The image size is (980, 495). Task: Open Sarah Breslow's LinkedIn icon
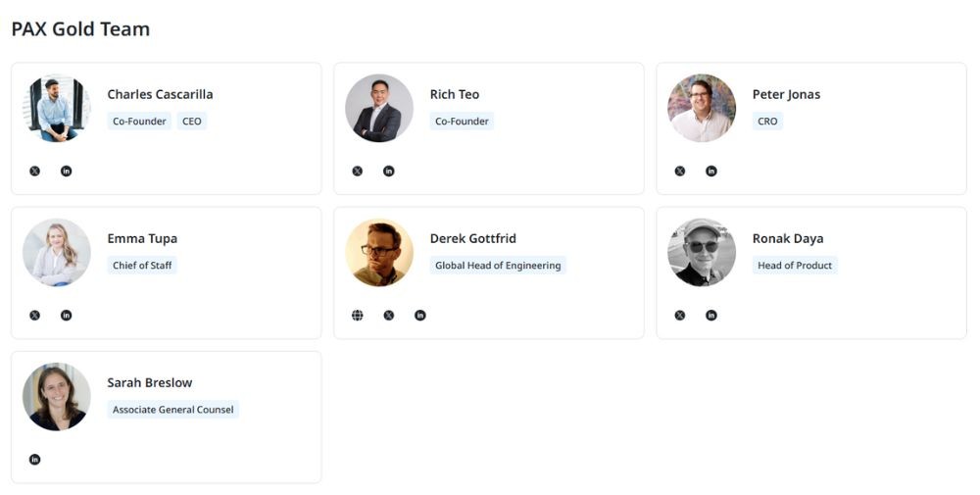click(x=35, y=460)
